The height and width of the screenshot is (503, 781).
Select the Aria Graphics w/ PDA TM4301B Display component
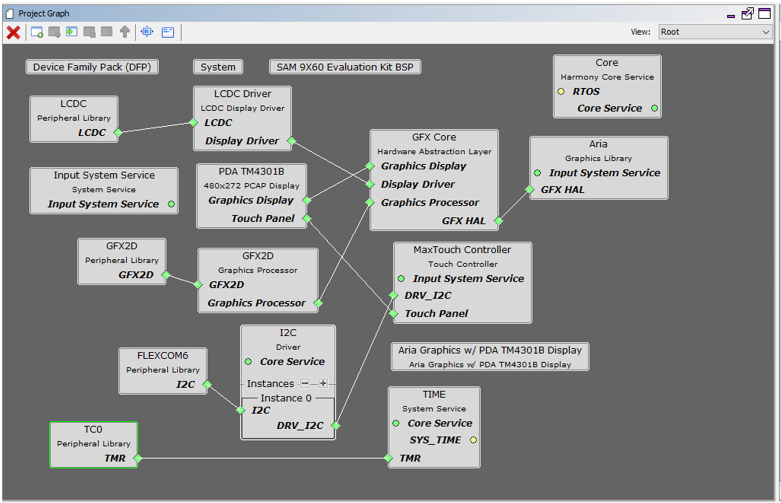click(490, 357)
